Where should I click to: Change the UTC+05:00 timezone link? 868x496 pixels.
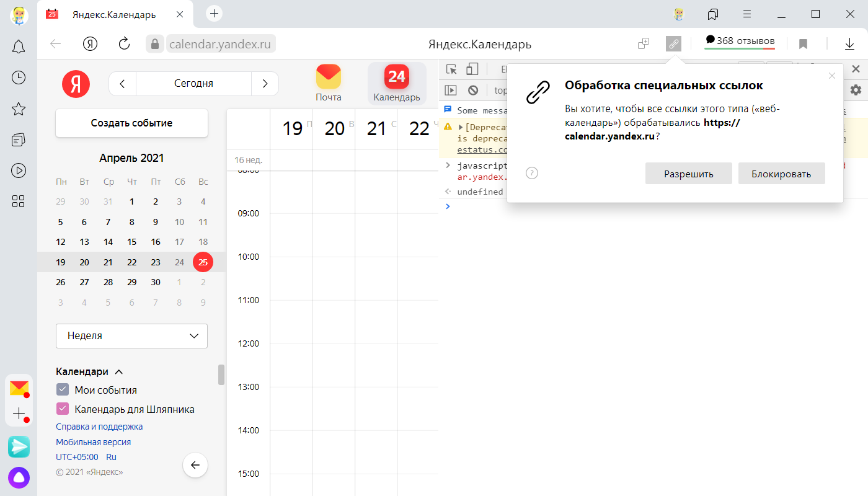[77, 457]
